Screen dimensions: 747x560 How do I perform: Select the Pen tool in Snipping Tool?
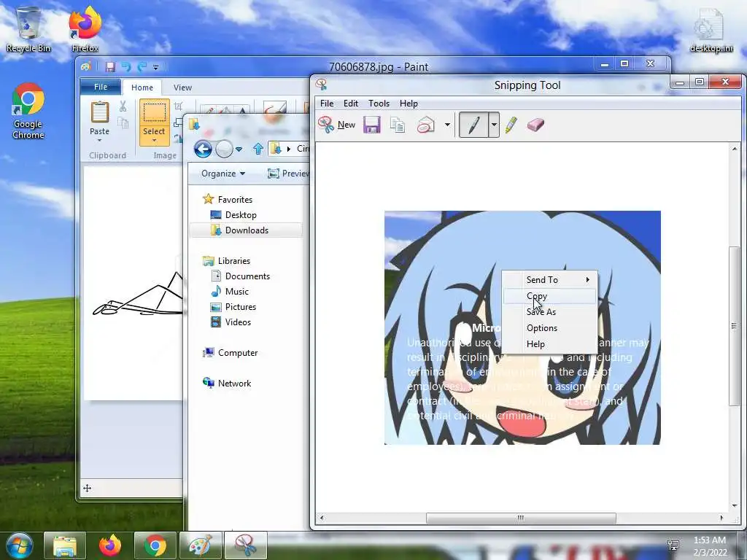click(x=473, y=125)
